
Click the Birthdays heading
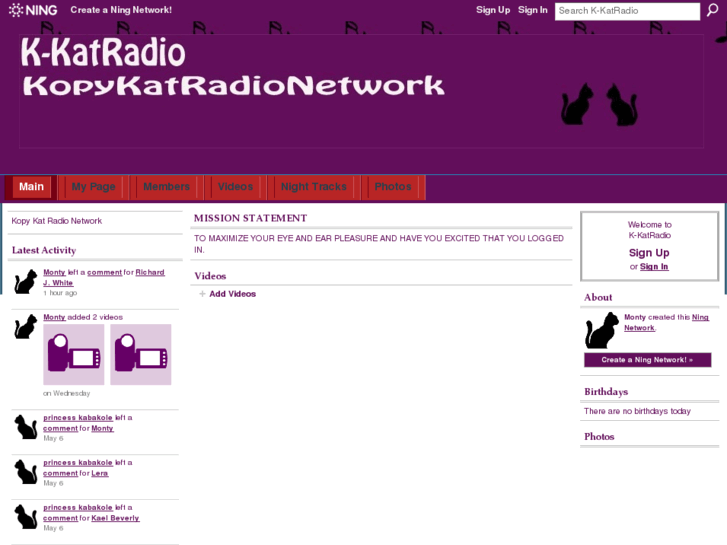click(606, 391)
